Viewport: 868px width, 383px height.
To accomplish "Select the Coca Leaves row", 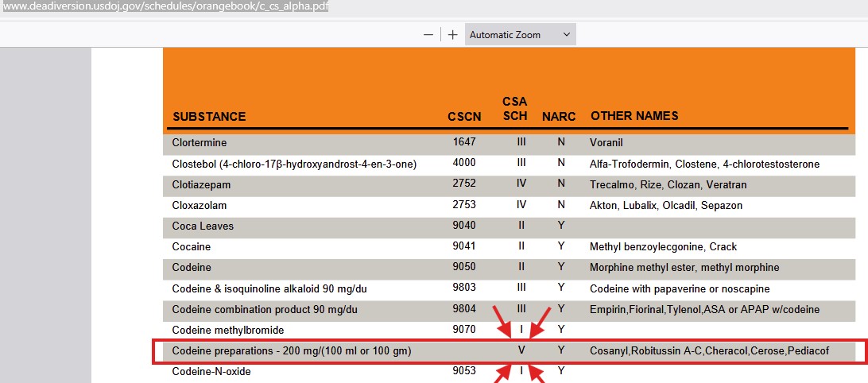I will (203, 226).
